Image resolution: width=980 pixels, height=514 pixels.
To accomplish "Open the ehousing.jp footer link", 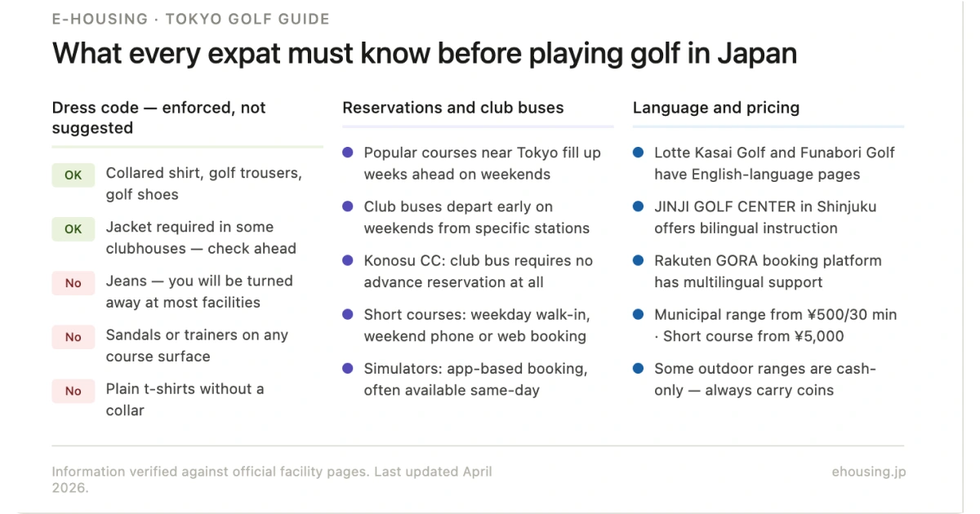I will [x=868, y=472].
